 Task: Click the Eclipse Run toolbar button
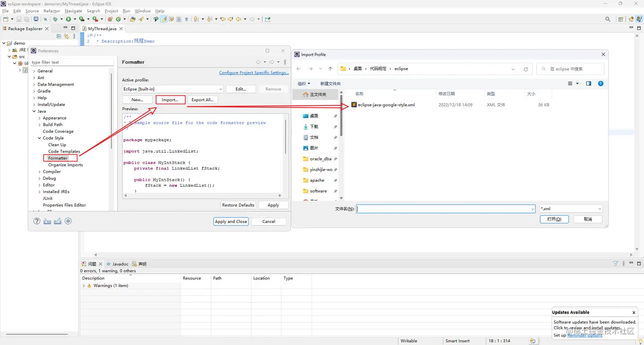(68, 19)
